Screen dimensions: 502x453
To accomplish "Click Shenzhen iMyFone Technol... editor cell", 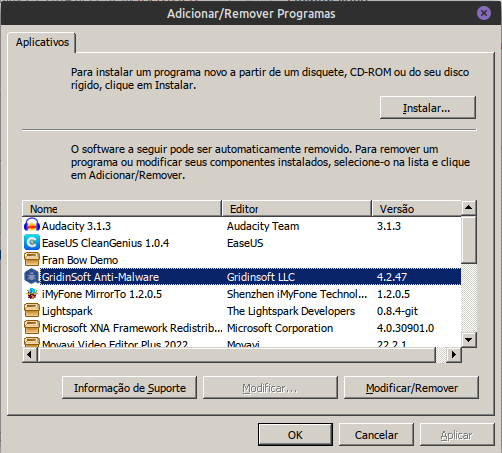I will point(297,294).
